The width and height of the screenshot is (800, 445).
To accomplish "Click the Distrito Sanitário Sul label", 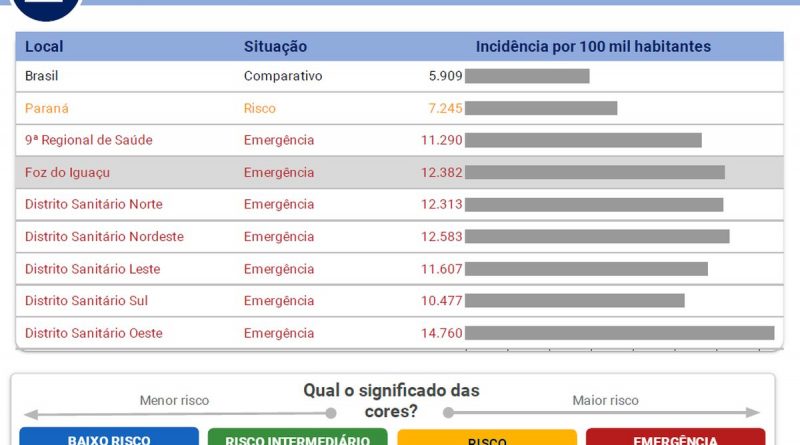I will pos(87,301).
